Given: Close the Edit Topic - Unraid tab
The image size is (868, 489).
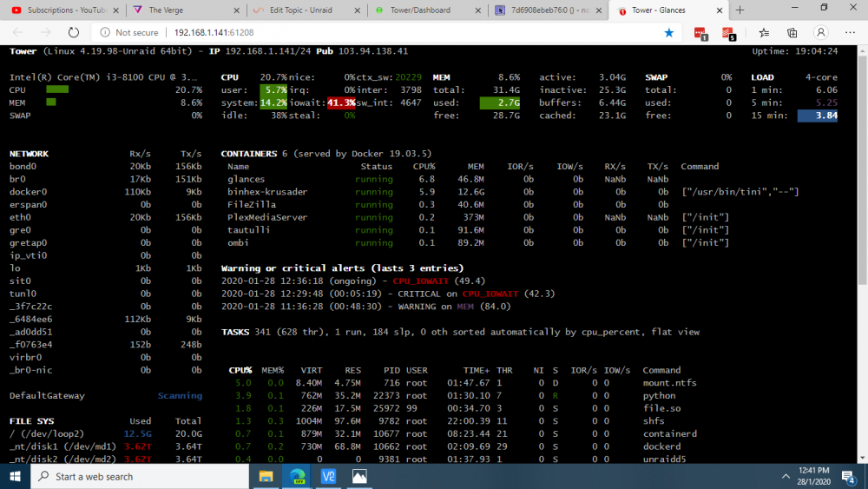Looking at the screenshot, I should click(x=357, y=10).
